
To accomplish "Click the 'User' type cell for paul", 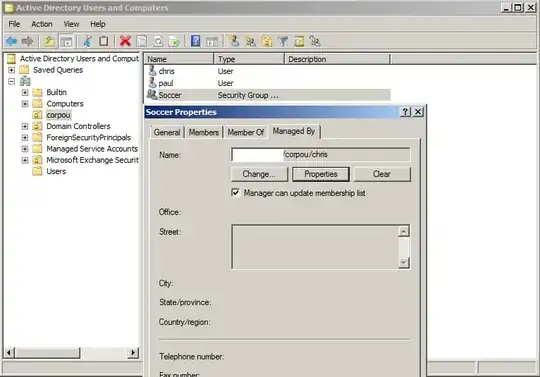I will (226, 83).
